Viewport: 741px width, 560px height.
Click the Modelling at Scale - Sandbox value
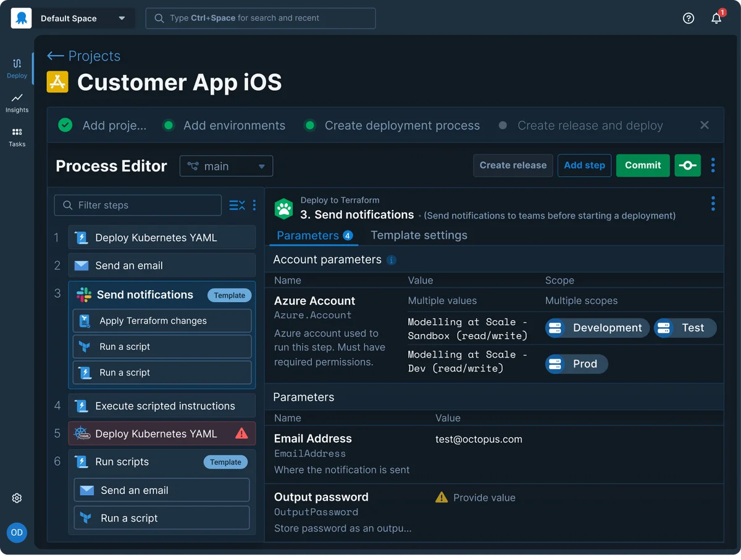point(467,328)
